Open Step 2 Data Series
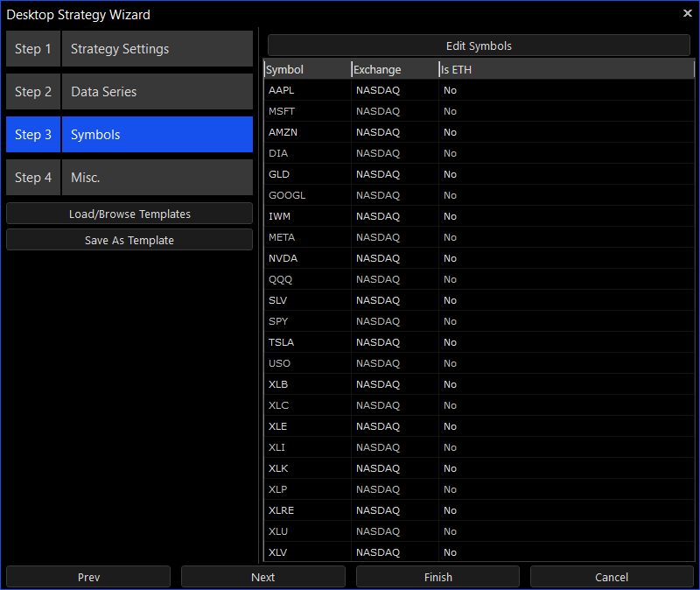 point(129,92)
